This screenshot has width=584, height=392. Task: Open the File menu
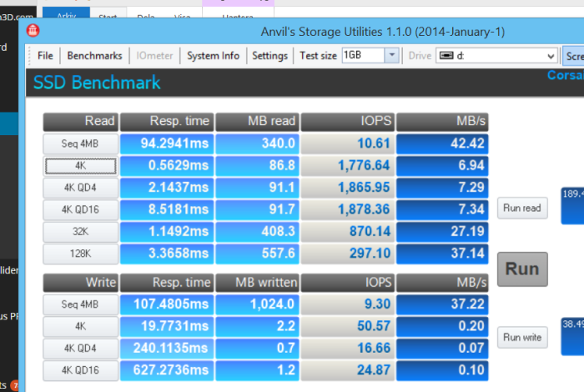pos(45,56)
